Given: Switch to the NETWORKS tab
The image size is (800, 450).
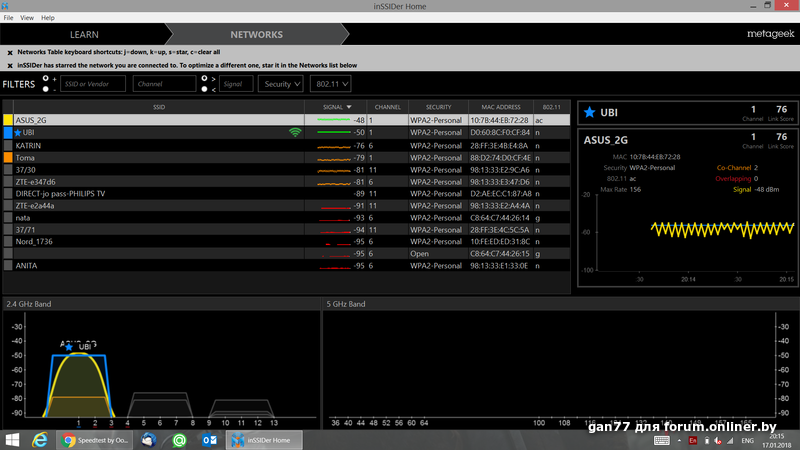Looking at the screenshot, I should pos(256,35).
